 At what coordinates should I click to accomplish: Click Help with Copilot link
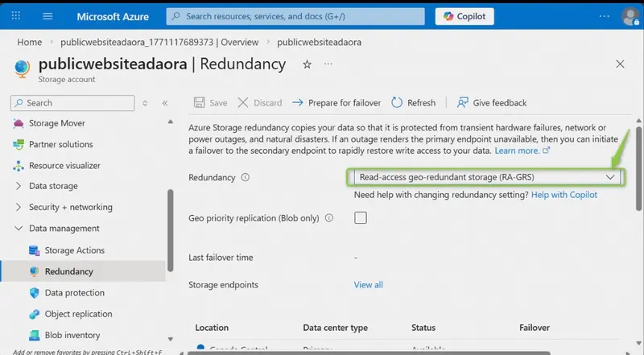coord(564,195)
